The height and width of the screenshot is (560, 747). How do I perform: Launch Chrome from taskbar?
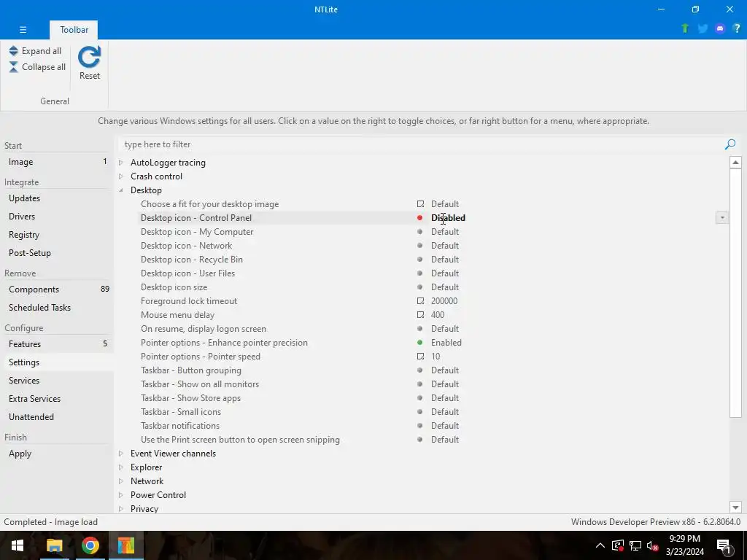[90, 545]
